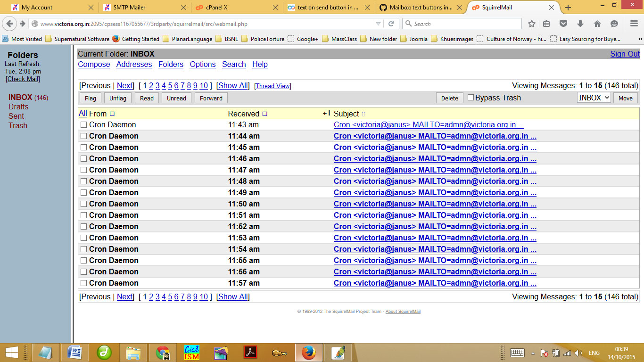Click the Sign Out link
Screen dimensions: 644x362
625,54
